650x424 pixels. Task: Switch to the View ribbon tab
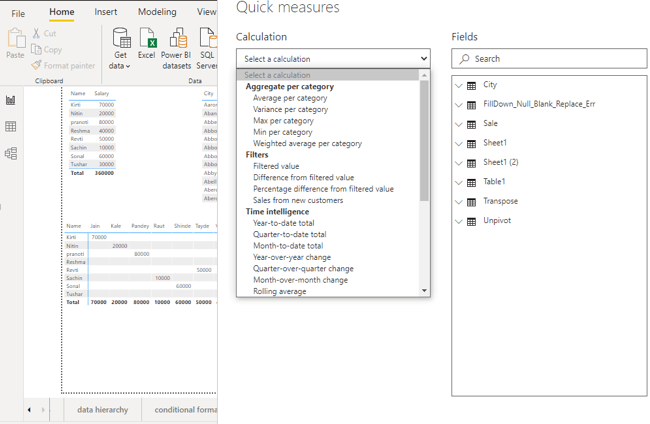pyautogui.click(x=206, y=12)
